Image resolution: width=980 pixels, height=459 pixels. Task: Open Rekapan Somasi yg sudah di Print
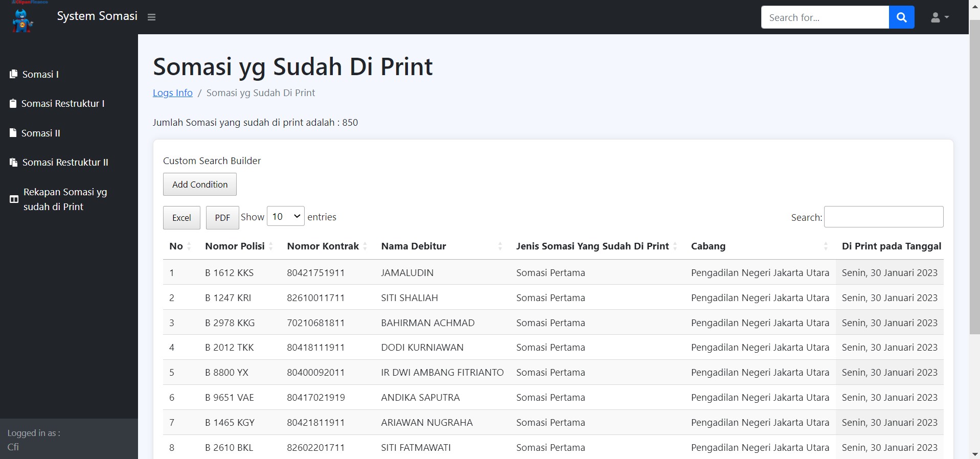tap(65, 199)
